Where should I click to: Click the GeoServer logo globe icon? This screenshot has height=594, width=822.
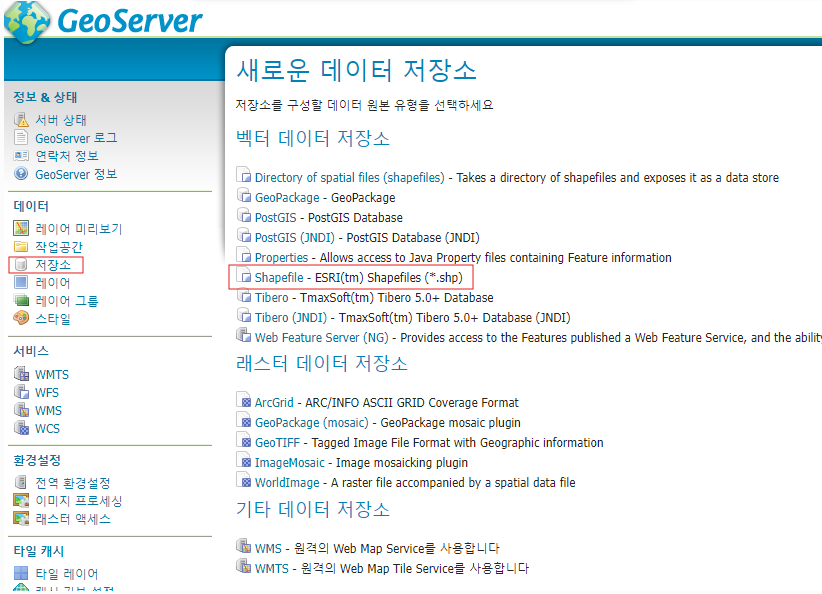coord(27,22)
